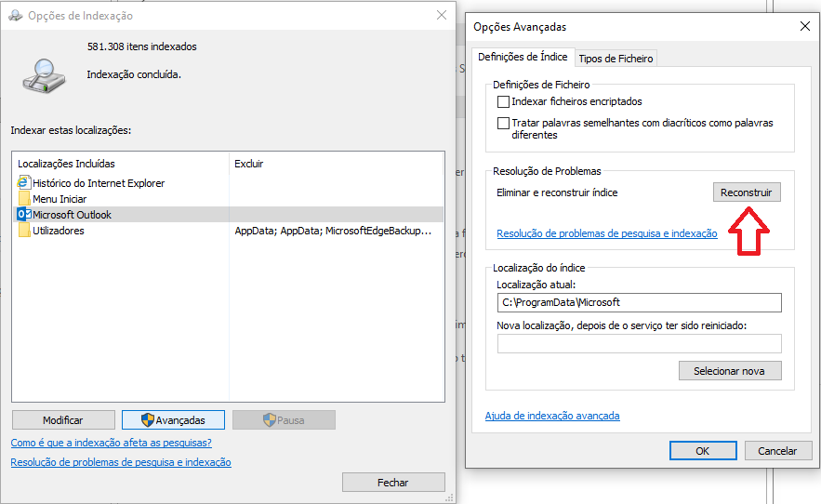The height and width of the screenshot is (504, 821).
Task: Close indexing dialog with Fechar
Action: [392, 483]
